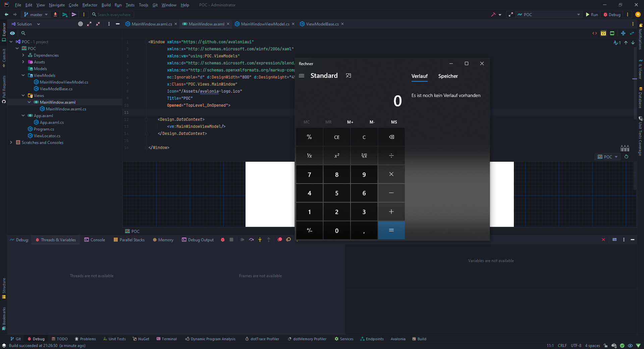
Task: Select the Speicher tab in the calculator
Action: pyautogui.click(x=448, y=76)
